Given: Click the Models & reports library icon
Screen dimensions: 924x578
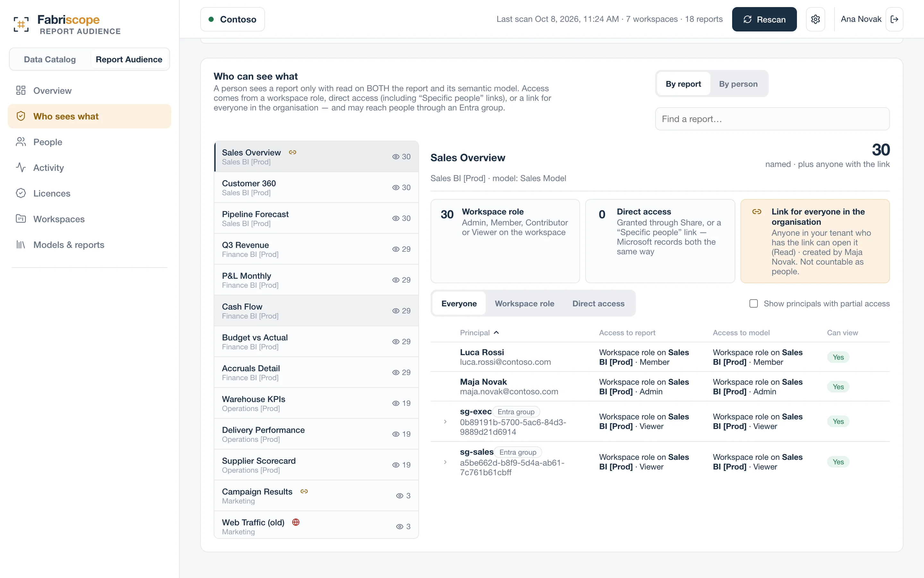Looking at the screenshot, I should (x=21, y=245).
